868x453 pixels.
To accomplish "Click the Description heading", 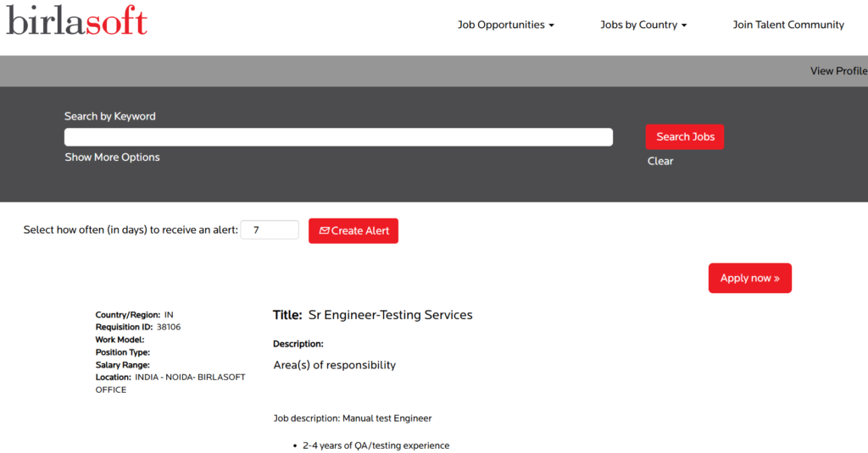I will (298, 344).
